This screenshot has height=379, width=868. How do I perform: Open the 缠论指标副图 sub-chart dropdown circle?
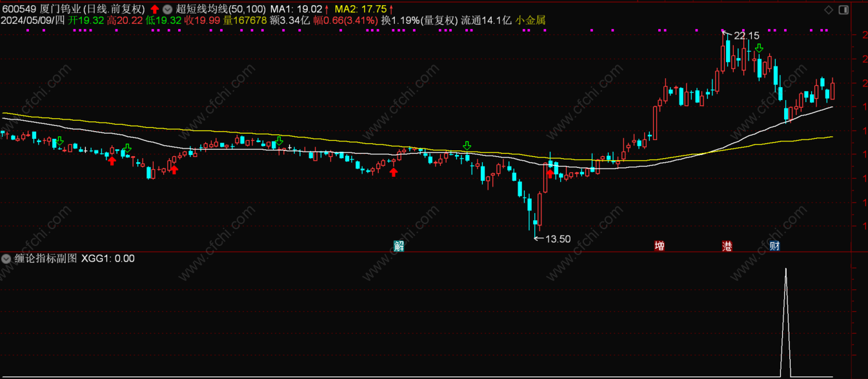(6, 259)
